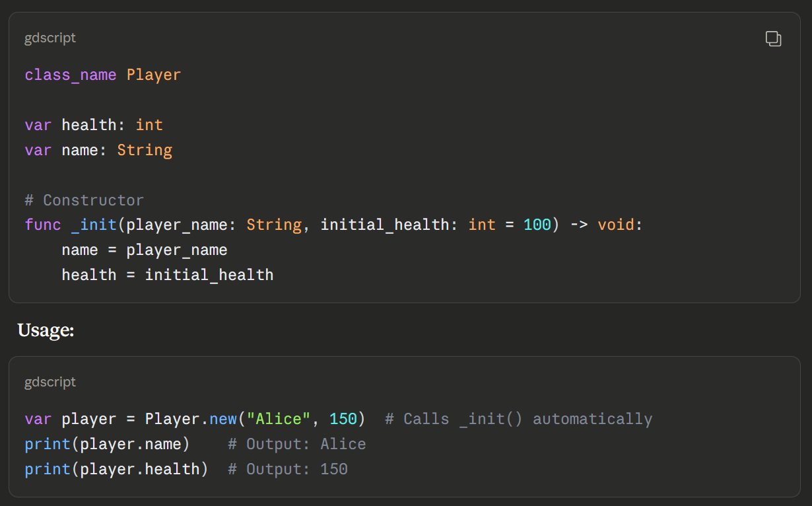The image size is (812, 506).
Task: Click the '# Constructor' comment
Action: coord(85,200)
